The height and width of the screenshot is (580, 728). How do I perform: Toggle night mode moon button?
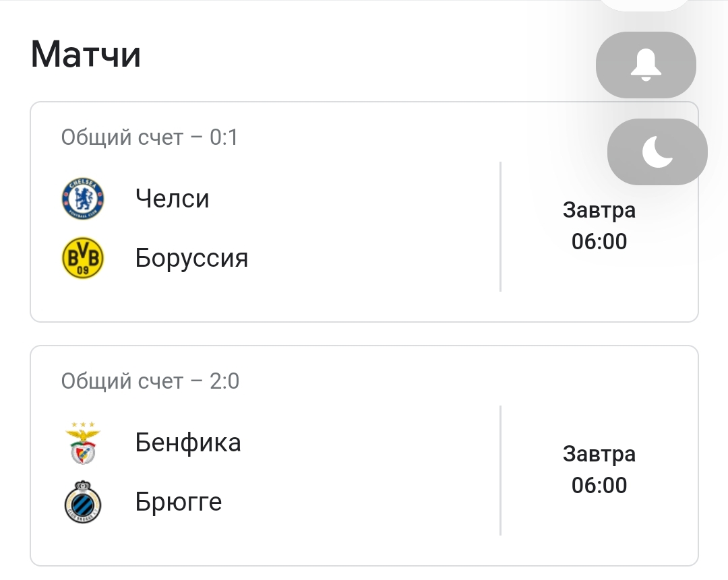pyautogui.click(x=657, y=152)
